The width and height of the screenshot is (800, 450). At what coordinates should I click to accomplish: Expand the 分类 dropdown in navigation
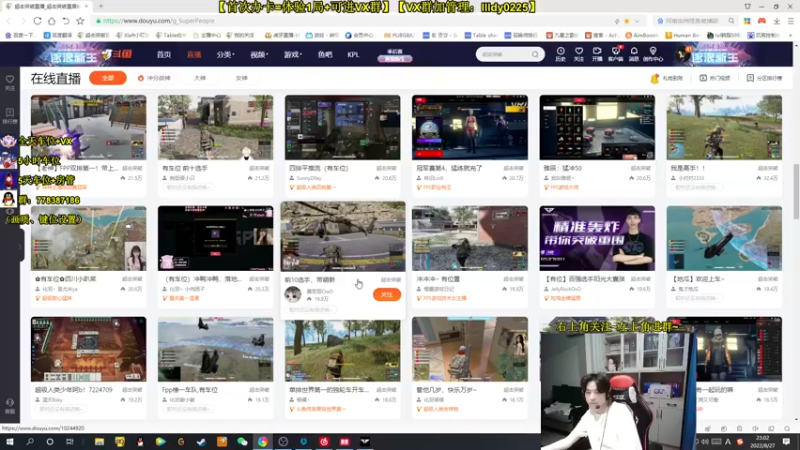(x=225, y=55)
